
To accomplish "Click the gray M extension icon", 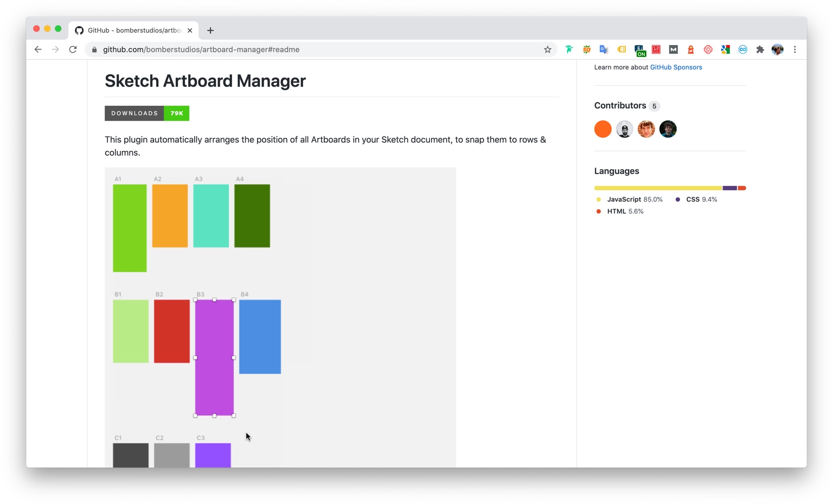I will point(673,49).
